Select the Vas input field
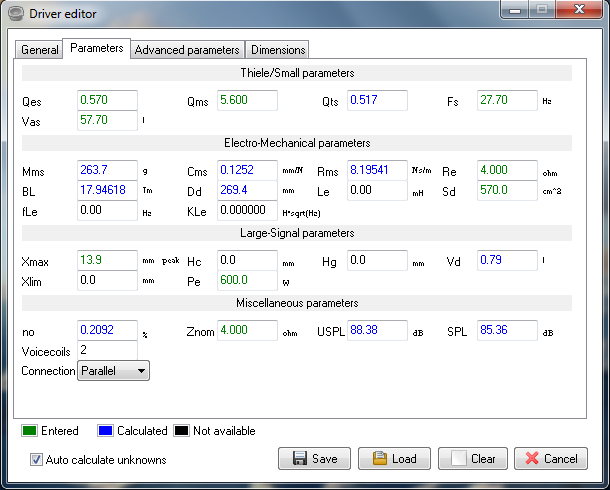This screenshot has width=610, height=490. 107,120
